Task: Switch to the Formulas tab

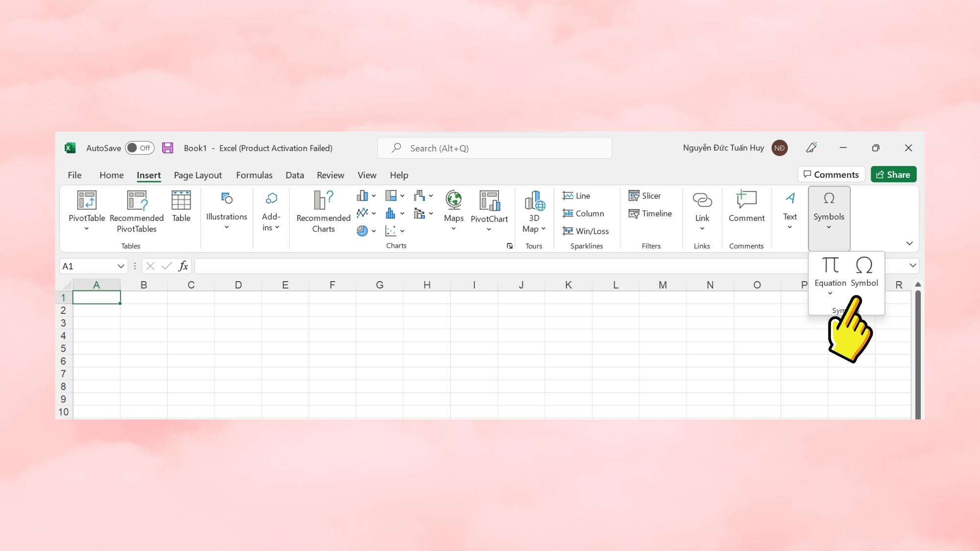Action: point(254,175)
